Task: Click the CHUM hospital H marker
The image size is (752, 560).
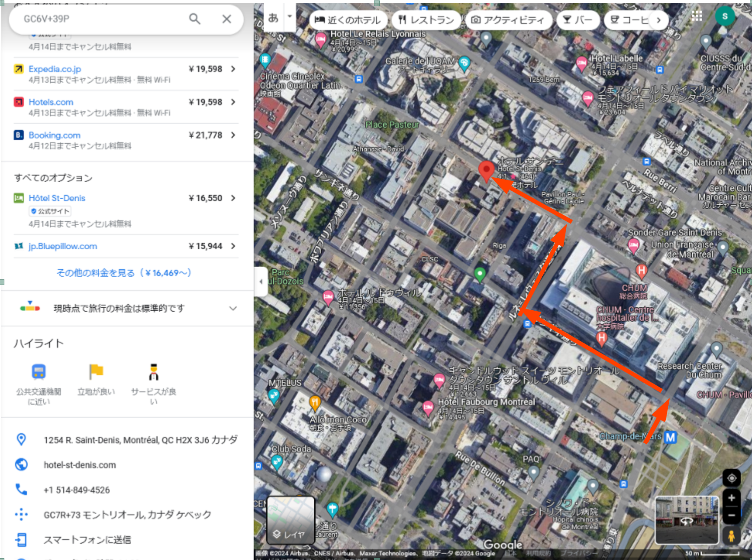Action: pos(641,271)
